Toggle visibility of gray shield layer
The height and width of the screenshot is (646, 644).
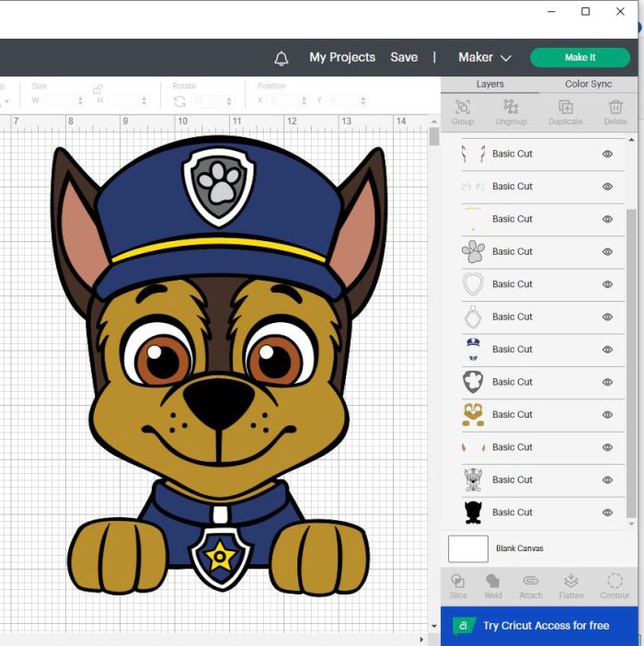pos(607,382)
